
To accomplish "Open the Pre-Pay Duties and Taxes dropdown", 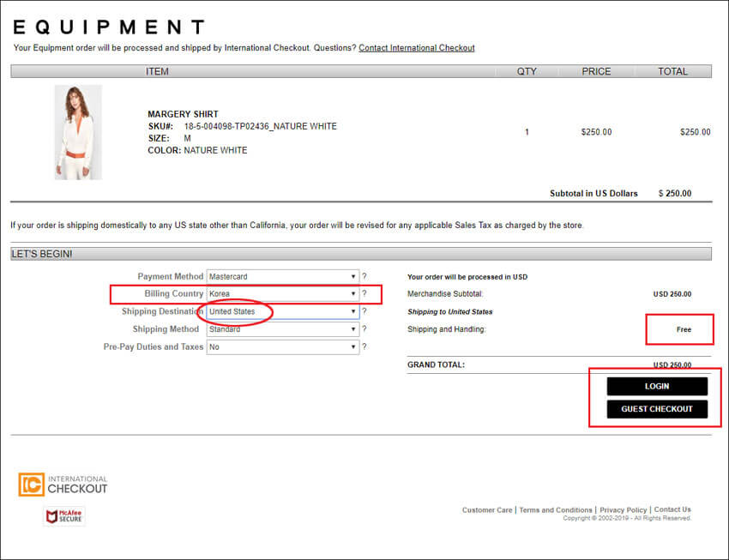I will click(x=283, y=346).
